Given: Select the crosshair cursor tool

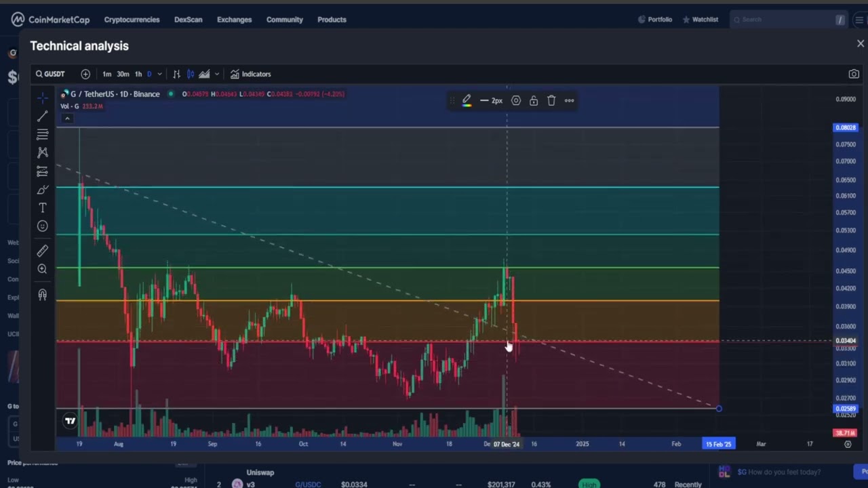Looking at the screenshot, I should click(x=42, y=98).
